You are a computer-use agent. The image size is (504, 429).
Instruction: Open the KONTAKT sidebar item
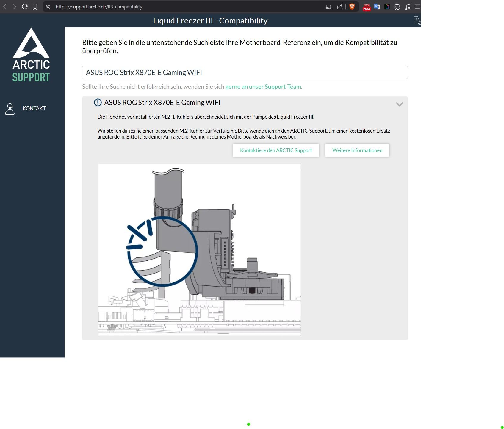34,109
